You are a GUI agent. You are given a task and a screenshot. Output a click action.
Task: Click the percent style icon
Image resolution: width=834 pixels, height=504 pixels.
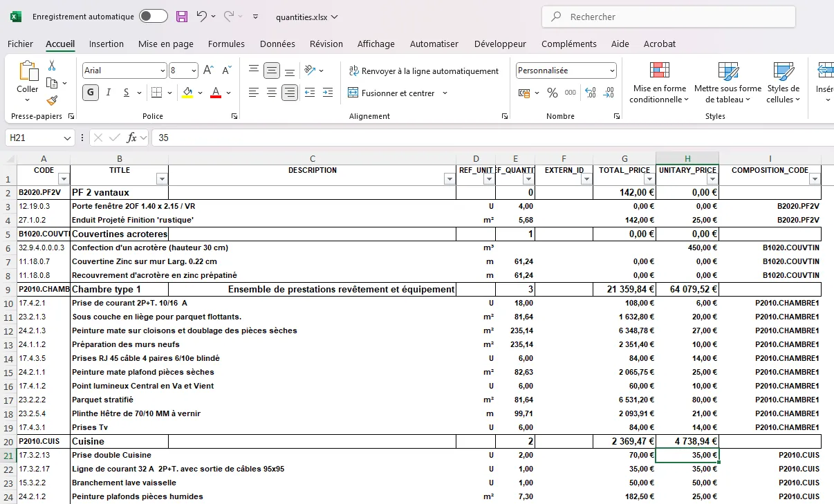point(552,93)
